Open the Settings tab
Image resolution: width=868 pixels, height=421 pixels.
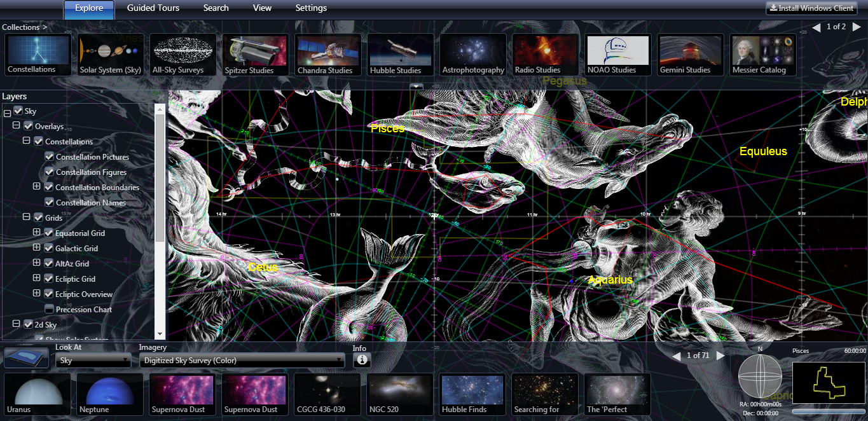[x=311, y=8]
